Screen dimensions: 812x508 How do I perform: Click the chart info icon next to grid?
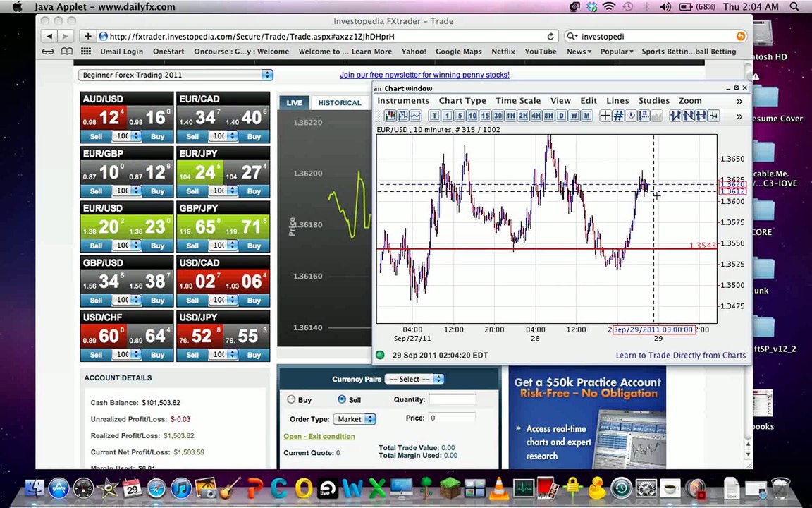(x=632, y=116)
